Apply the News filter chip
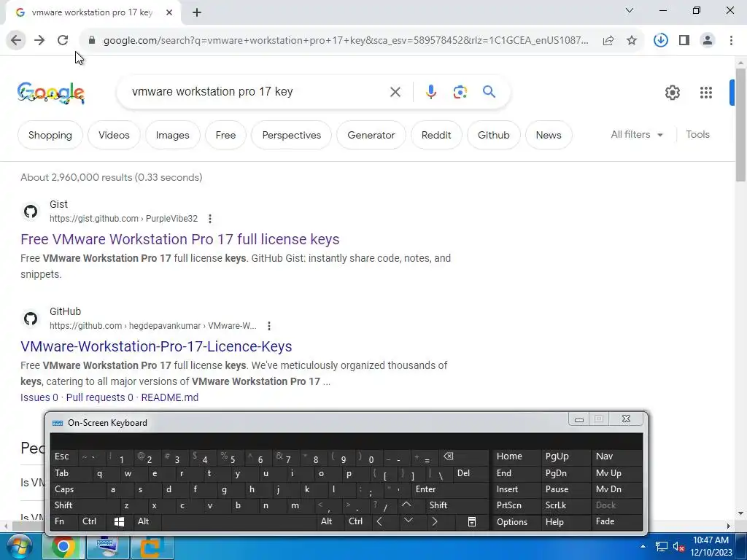Viewport: 747px width, 560px height. click(x=549, y=135)
